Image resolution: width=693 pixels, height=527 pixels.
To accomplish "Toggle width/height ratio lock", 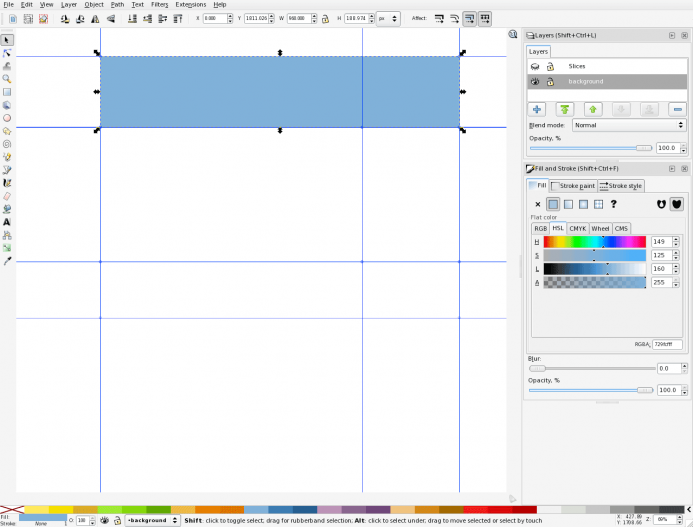I will click(x=325, y=19).
